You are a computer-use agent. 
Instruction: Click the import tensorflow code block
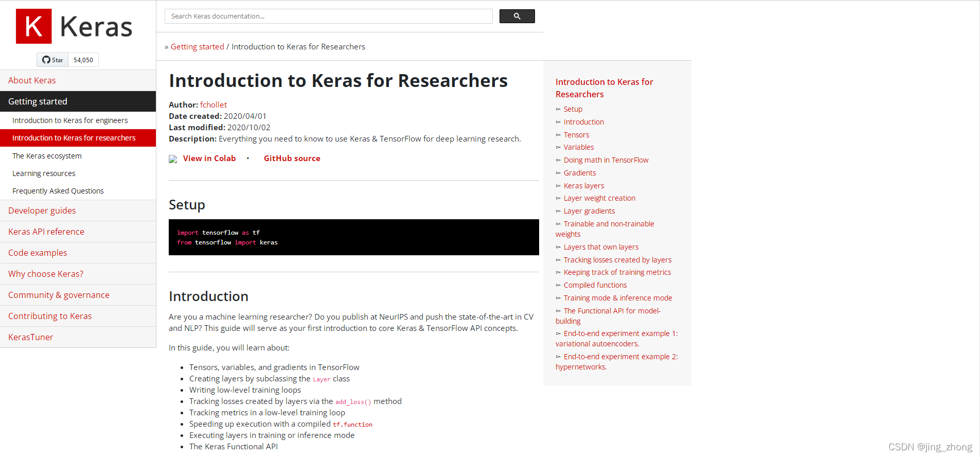click(x=354, y=237)
